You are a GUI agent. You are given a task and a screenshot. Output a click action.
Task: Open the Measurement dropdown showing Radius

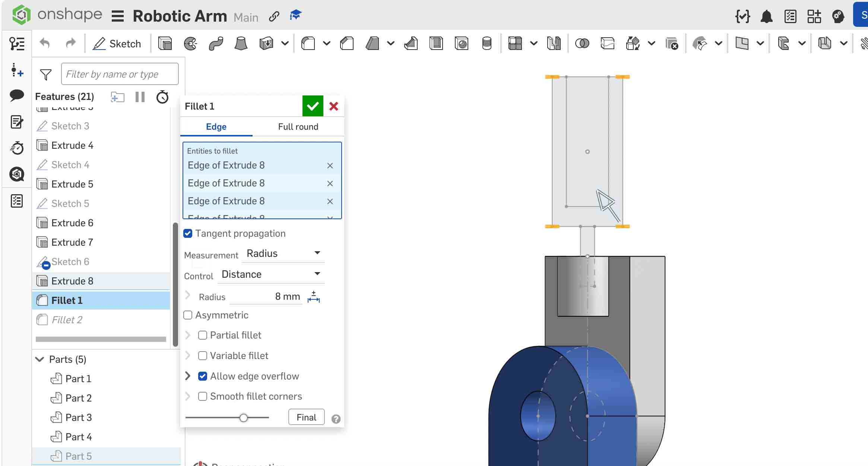coord(282,253)
